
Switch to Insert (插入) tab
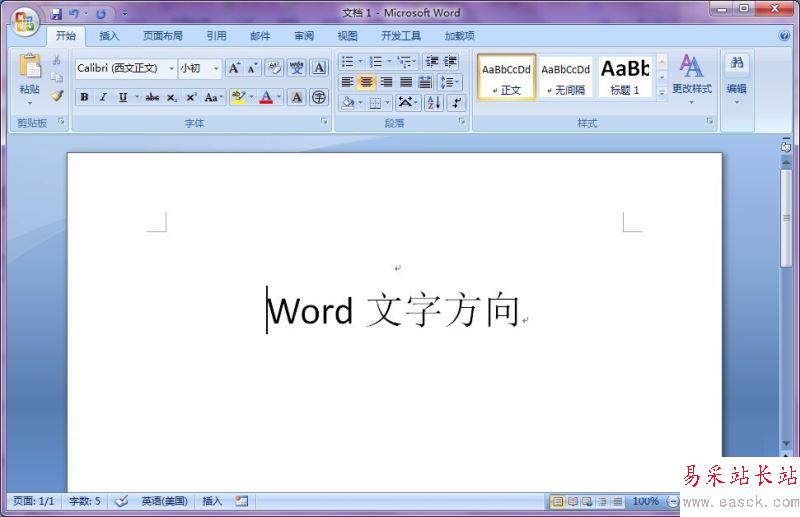point(109,36)
